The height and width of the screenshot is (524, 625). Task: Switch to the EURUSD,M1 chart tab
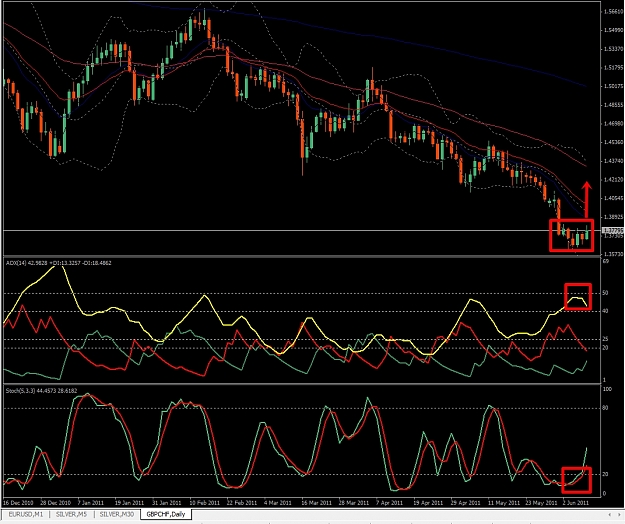26,514
